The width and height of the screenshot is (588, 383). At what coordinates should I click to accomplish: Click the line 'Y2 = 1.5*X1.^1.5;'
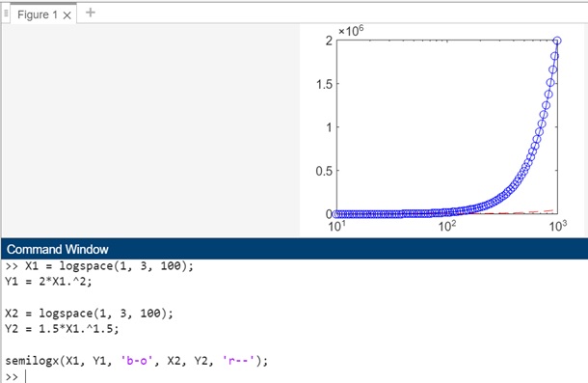[62, 329]
